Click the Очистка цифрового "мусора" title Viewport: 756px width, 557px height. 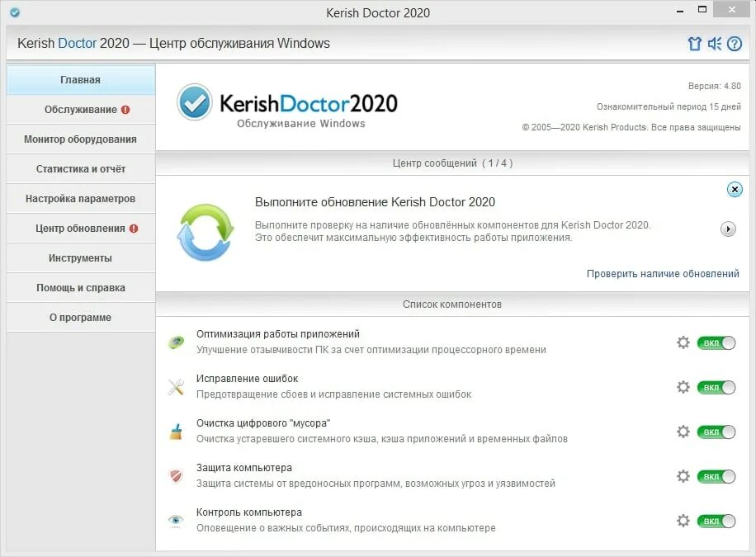[x=263, y=423]
